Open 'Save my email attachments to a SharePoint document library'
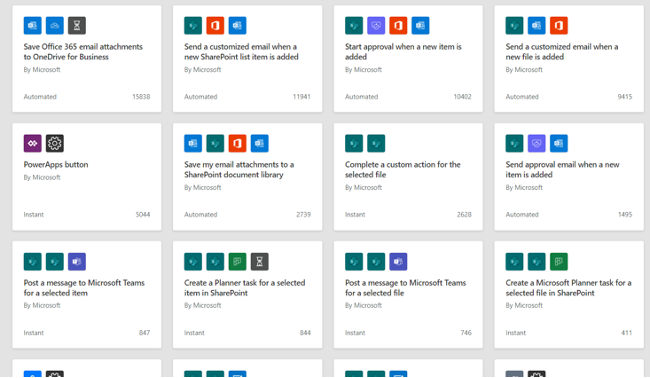This screenshot has width=650, height=378. (239, 170)
